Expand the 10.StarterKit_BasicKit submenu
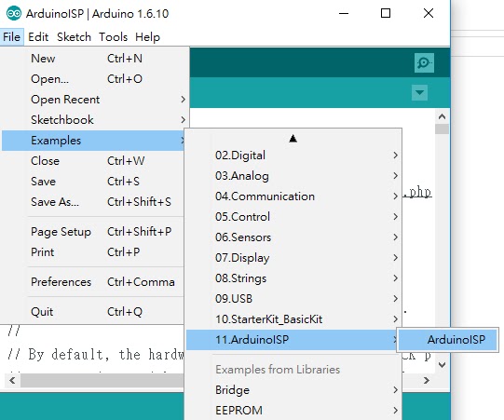 (x=293, y=319)
